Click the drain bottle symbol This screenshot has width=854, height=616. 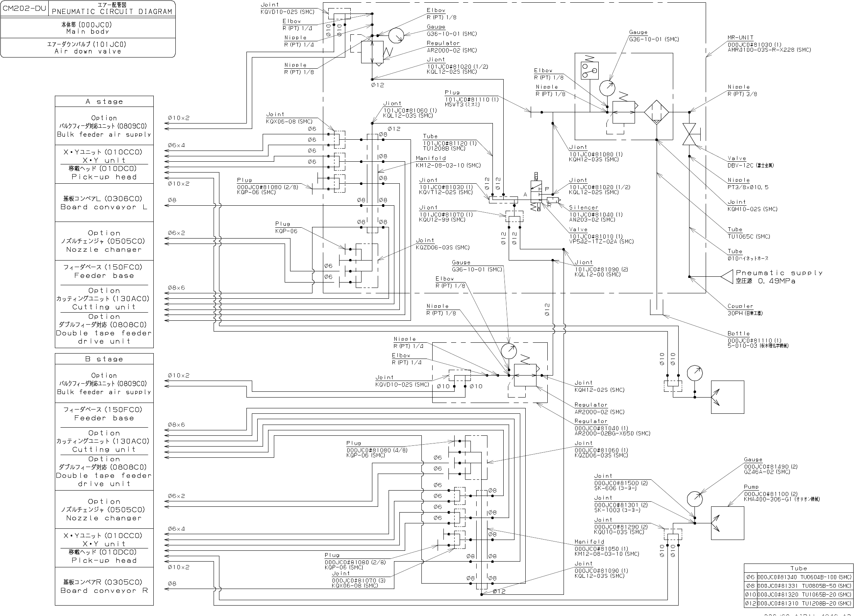[x=656, y=307]
